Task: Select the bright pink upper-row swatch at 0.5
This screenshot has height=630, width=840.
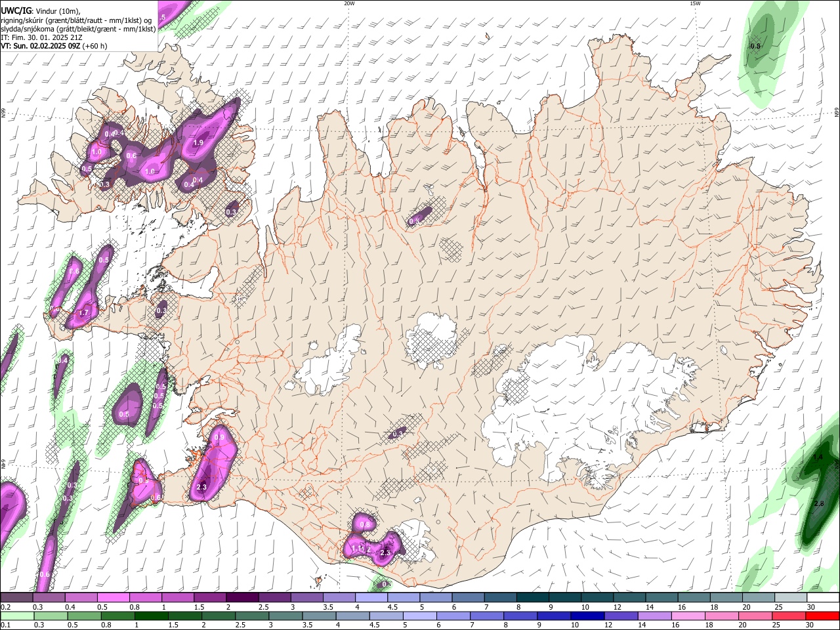Action: pyautogui.click(x=113, y=598)
